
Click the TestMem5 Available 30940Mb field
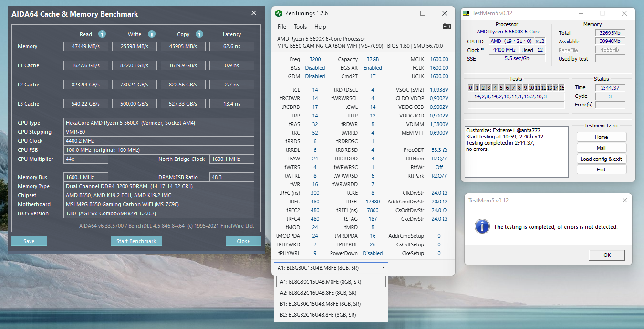[x=610, y=42]
